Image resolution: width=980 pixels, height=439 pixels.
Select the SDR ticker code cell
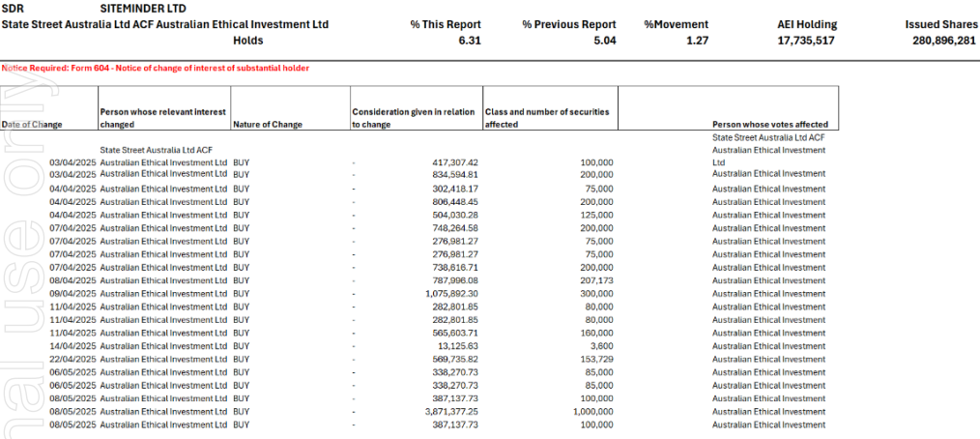tap(14, 8)
